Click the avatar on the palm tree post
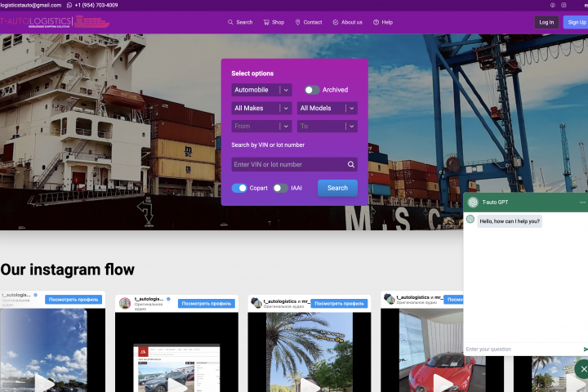The image size is (588, 392). [x=256, y=303]
